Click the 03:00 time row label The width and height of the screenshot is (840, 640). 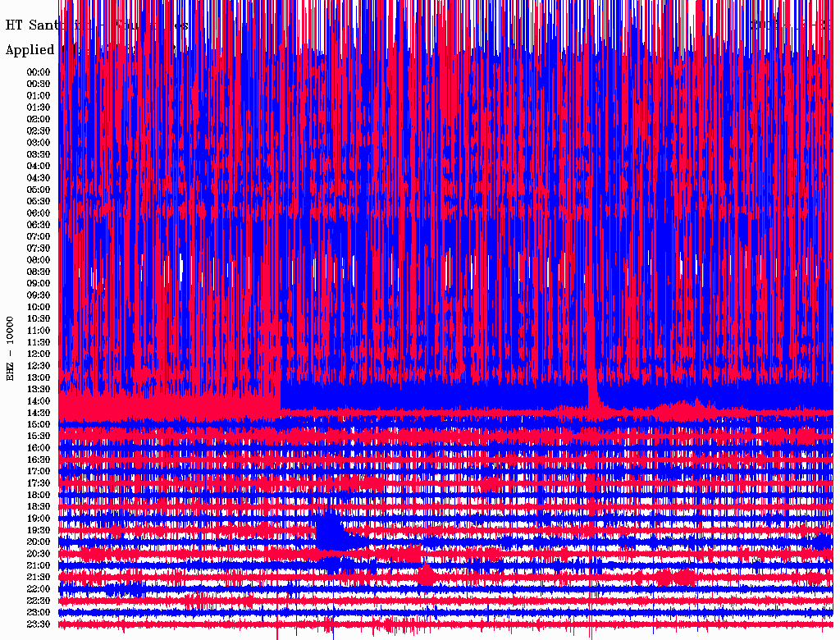pos(39,143)
